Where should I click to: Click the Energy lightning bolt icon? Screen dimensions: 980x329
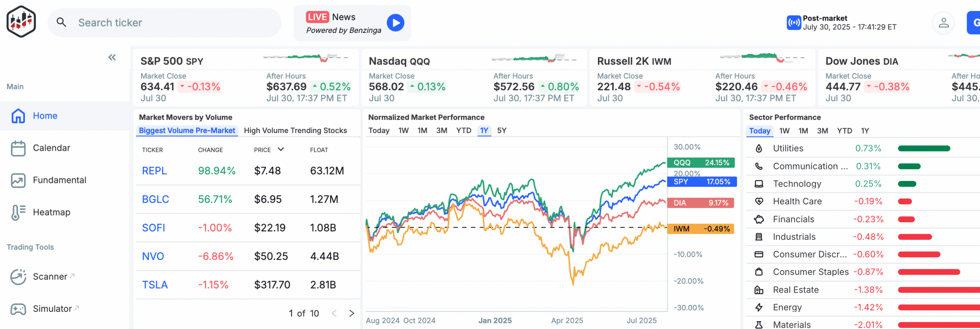point(759,307)
